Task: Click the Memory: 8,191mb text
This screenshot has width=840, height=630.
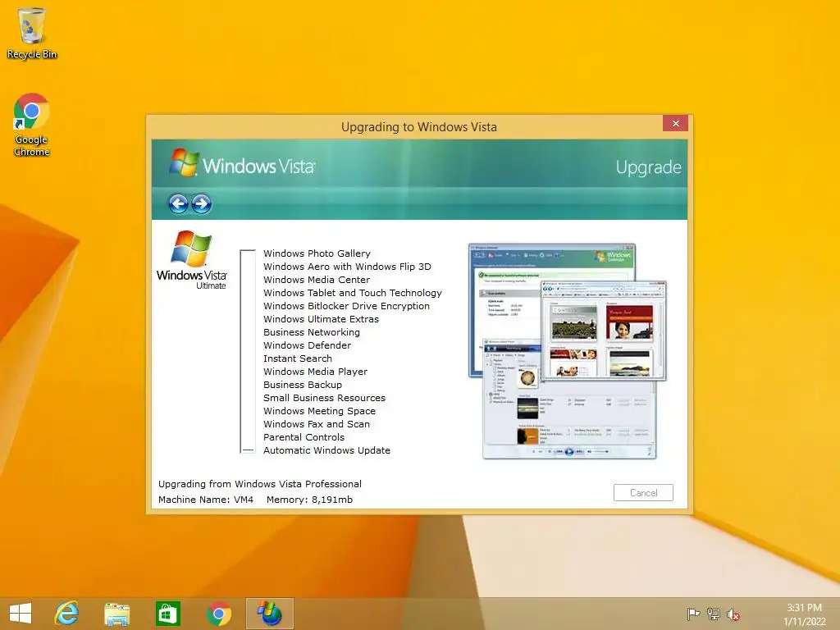Action: pos(309,500)
